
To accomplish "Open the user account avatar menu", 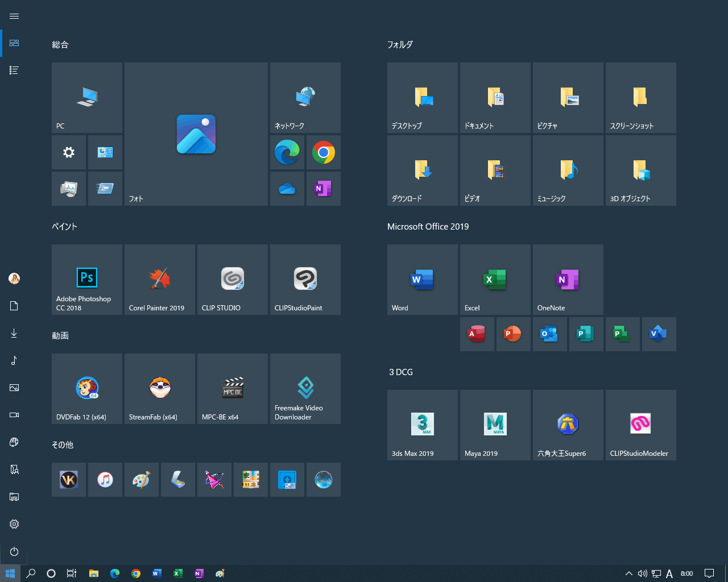I will point(14,278).
